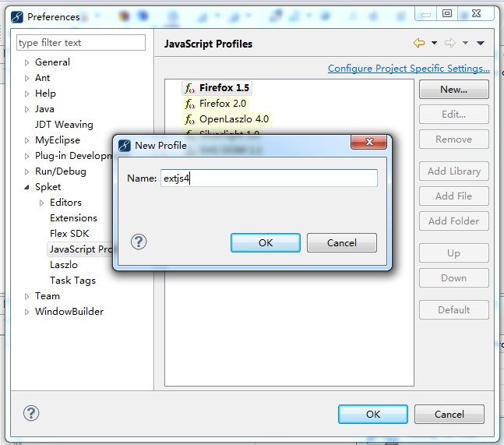Select Flex SDK under Spket
The height and width of the screenshot is (445, 504).
pos(69,234)
